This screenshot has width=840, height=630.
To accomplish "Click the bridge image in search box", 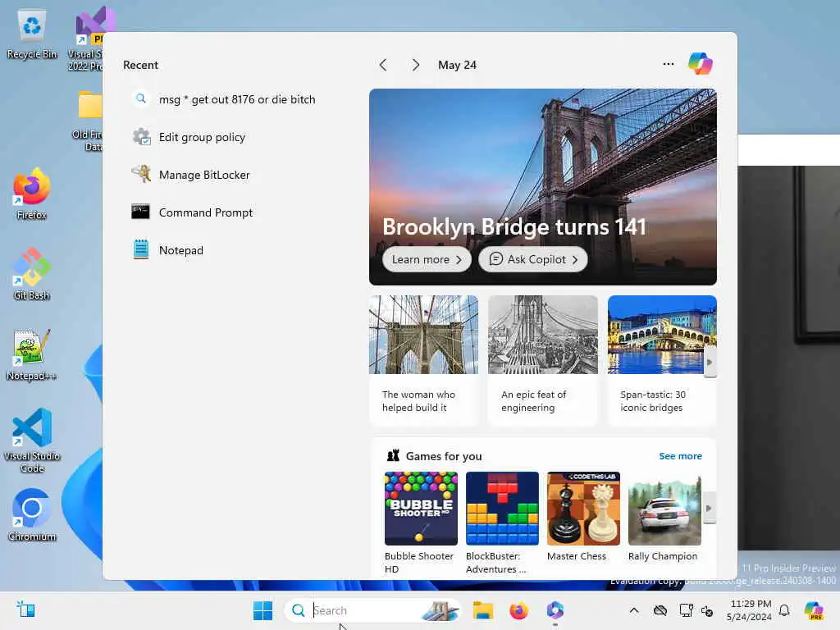I will (x=441, y=610).
